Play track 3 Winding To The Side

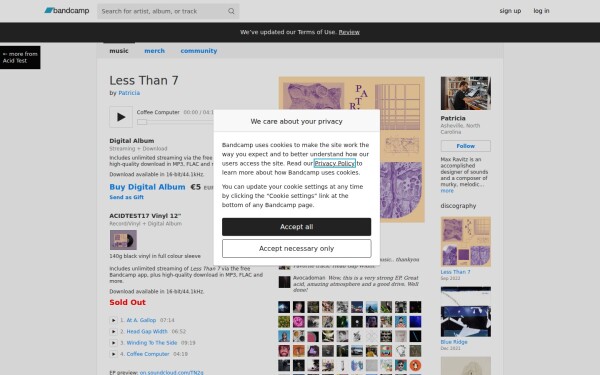(113, 343)
